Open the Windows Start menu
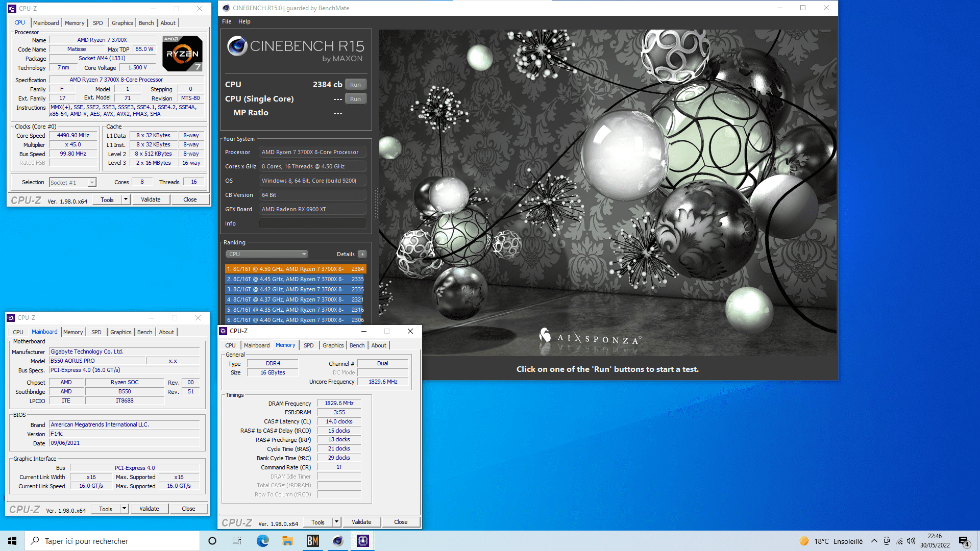This screenshot has height=551, width=980. (x=12, y=541)
